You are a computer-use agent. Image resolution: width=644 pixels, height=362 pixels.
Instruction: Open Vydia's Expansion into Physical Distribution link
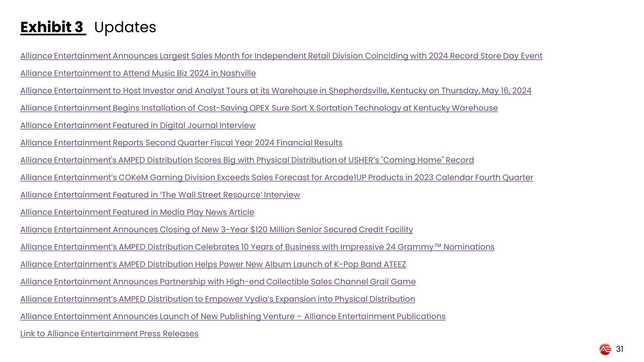tap(217, 299)
